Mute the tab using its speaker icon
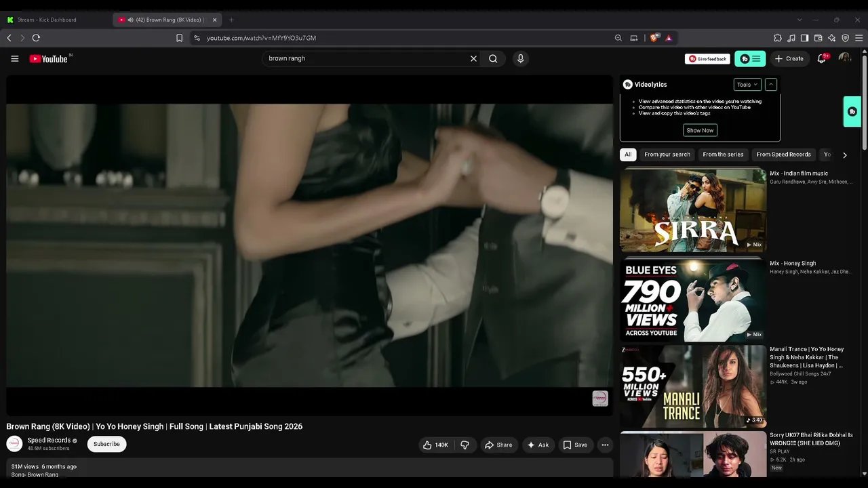This screenshot has height=488, width=868. click(x=130, y=20)
